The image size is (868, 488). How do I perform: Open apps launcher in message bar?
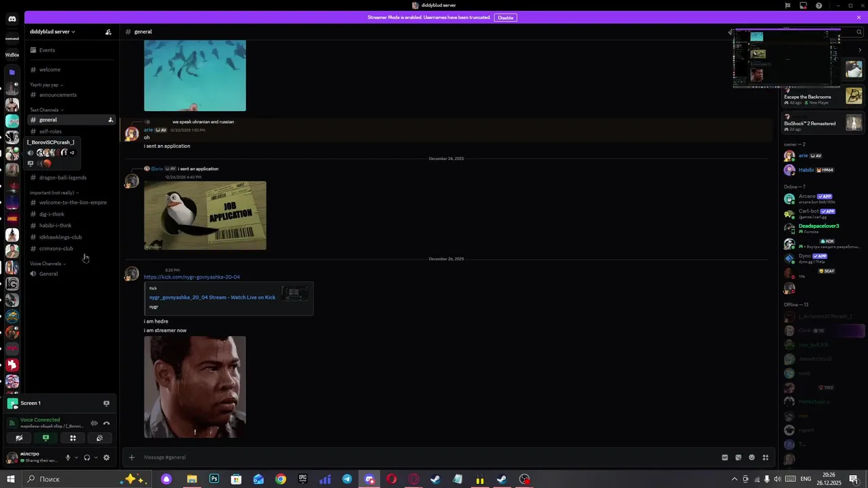click(x=766, y=457)
